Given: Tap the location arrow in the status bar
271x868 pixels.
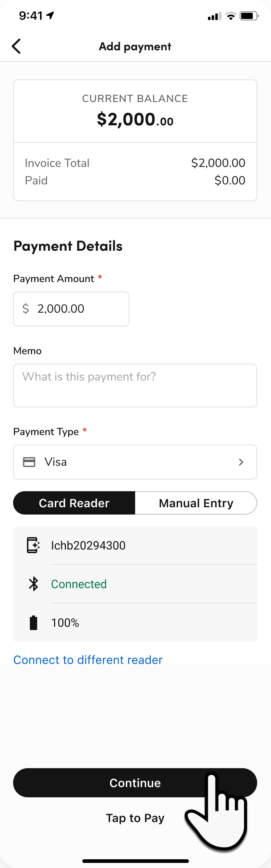Looking at the screenshot, I should point(50,15).
